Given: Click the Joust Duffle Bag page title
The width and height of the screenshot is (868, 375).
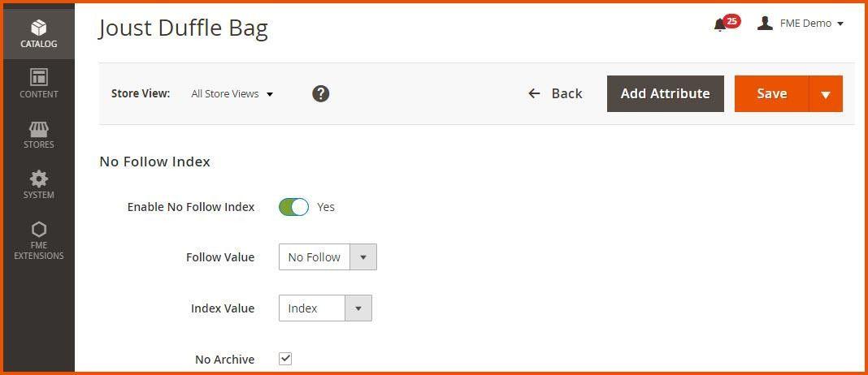Looking at the screenshot, I should [183, 28].
